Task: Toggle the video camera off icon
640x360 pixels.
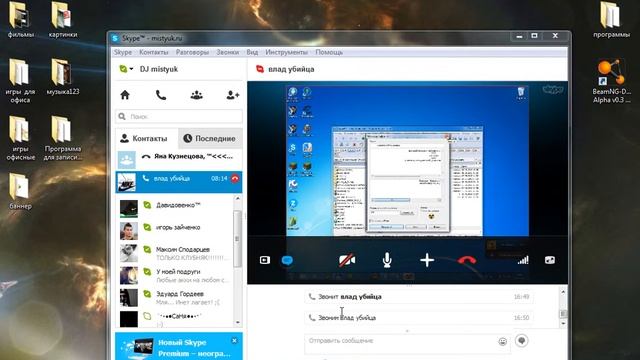Action: [347, 260]
